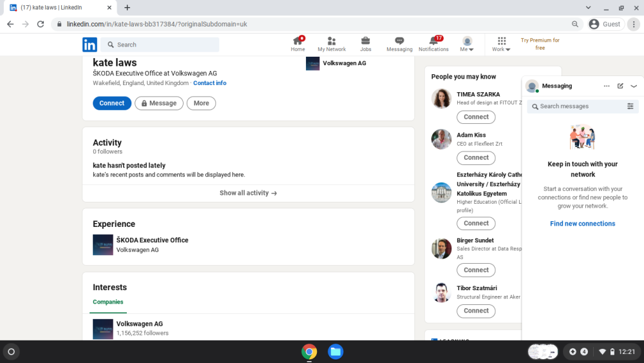The width and height of the screenshot is (644, 363).
Task: Open Chrome three-dot menu
Action: (634, 25)
